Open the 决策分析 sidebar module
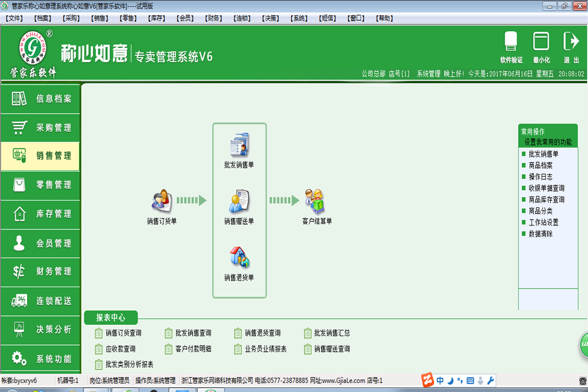The image size is (588, 392). point(41,330)
